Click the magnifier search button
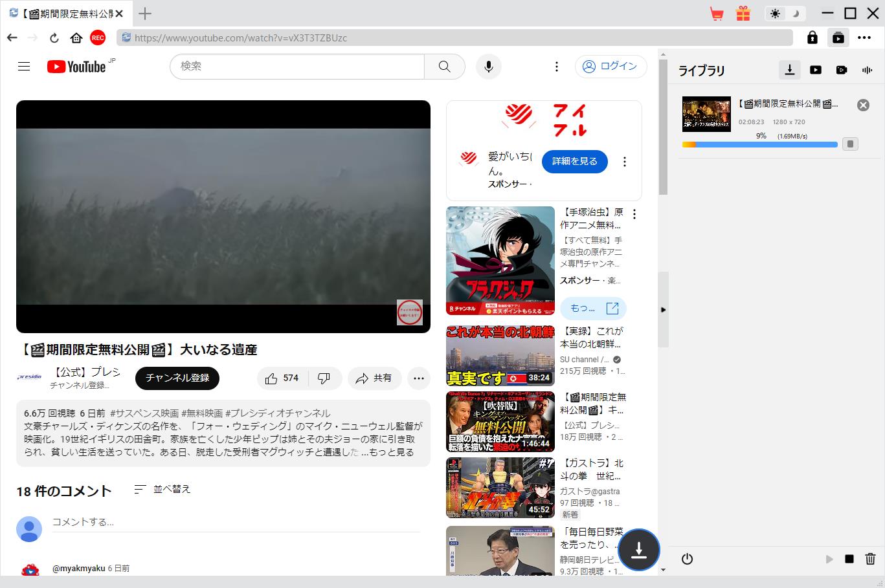 (x=444, y=66)
